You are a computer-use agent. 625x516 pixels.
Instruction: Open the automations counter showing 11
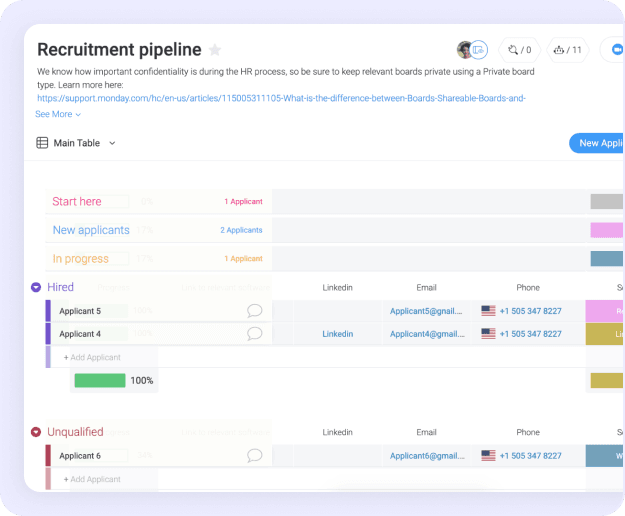[567, 49]
